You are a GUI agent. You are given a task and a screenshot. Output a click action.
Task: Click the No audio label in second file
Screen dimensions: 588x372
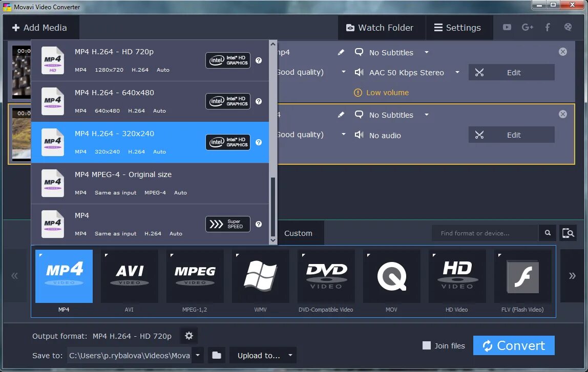pyautogui.click(x=385, y=135)
